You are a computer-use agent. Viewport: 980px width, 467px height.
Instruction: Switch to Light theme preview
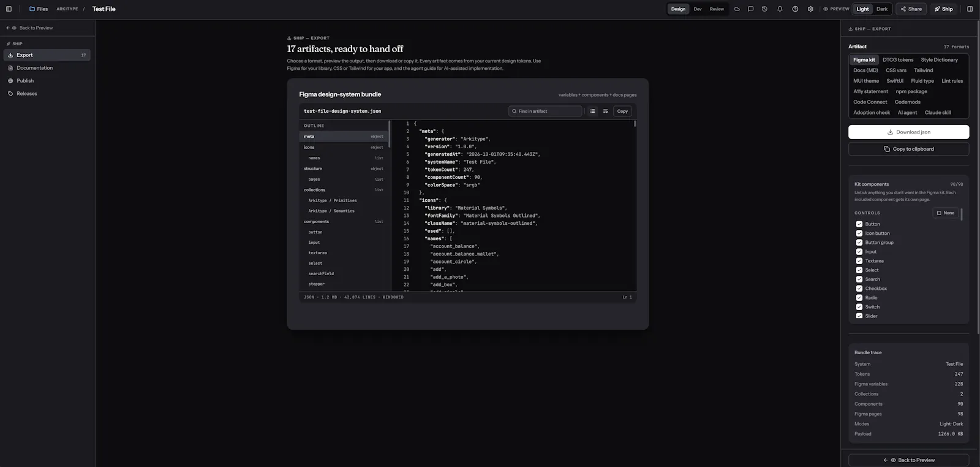coord(862,9)
